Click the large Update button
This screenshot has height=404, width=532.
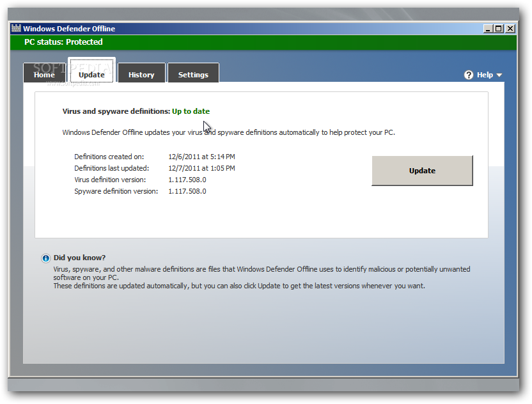(x=422, y=171)
